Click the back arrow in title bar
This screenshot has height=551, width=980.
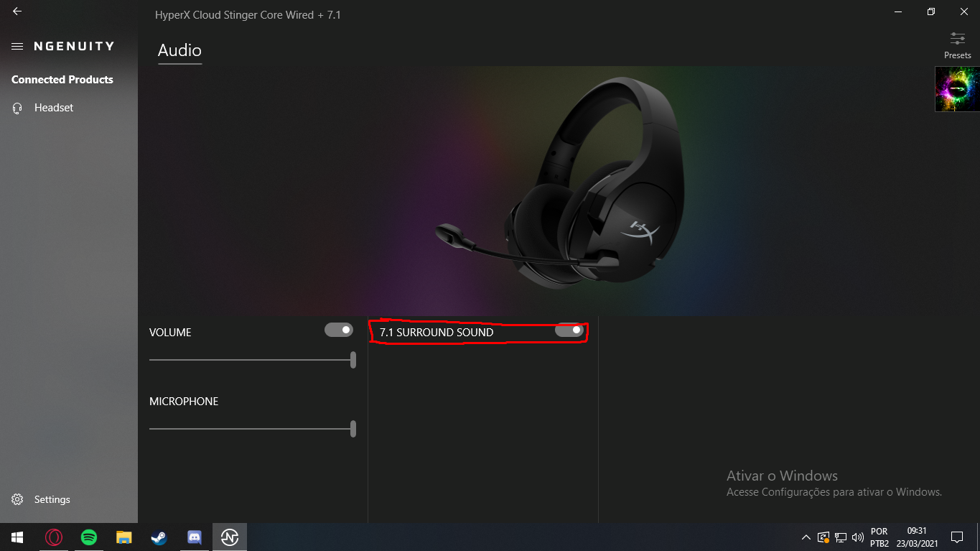17,11
